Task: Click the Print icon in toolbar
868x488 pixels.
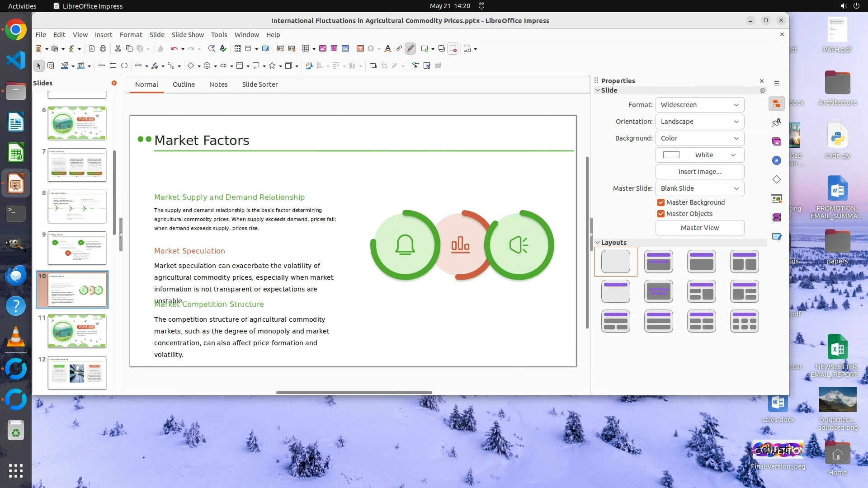Action: pos(103,49)
